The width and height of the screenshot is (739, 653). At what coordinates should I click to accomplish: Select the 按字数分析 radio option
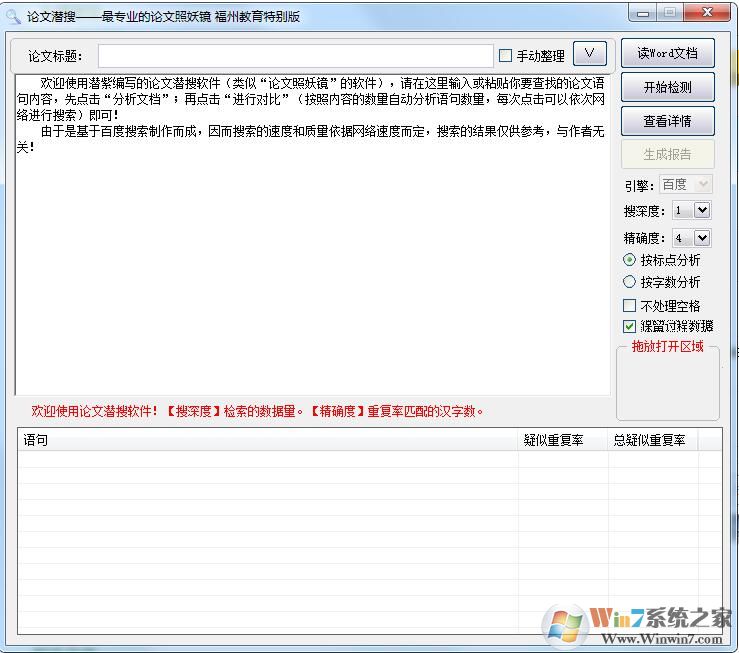tap(629, 282)
